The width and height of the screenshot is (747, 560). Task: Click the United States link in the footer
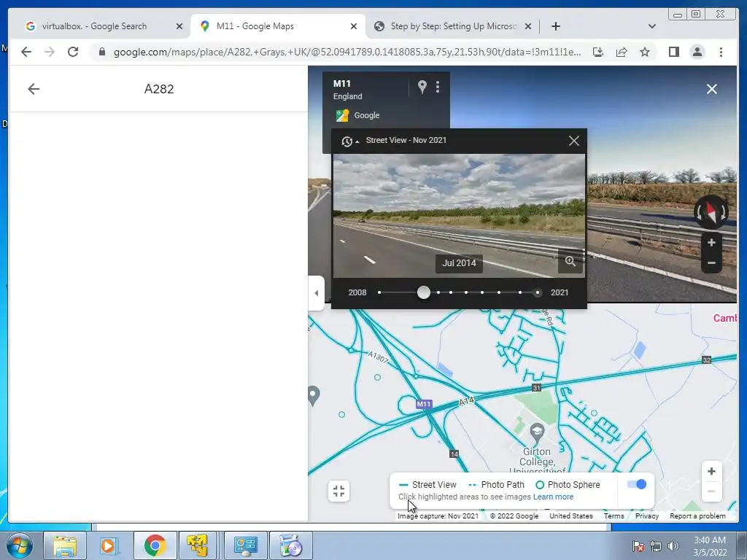[570, 516]
